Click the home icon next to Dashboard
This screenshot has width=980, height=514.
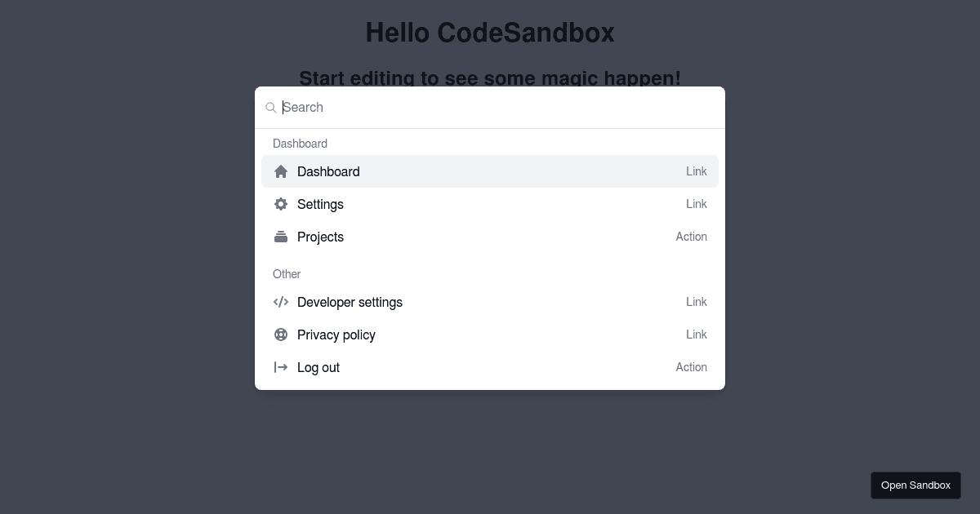tap(281, 171)
